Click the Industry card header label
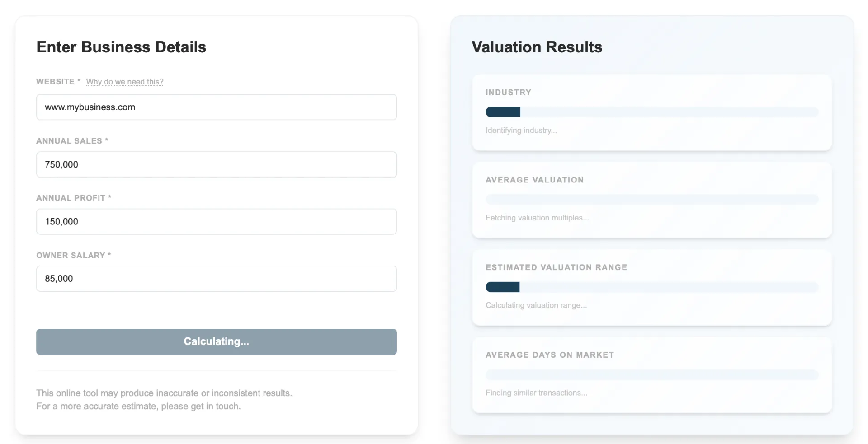Image resolution: width=868 pixels, height=444 pixels. point(508,92)
